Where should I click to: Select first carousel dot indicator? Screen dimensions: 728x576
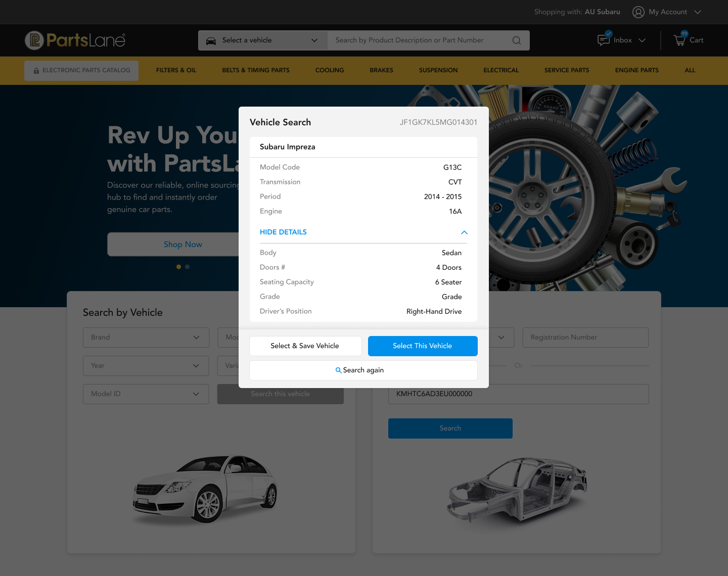click(x=178, y=267)
